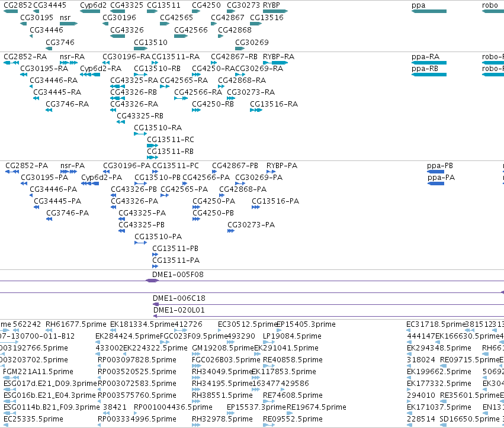Viewport: 504px width, 428px height.
Task: Select gene label CG43326
Action: point(127,30)
